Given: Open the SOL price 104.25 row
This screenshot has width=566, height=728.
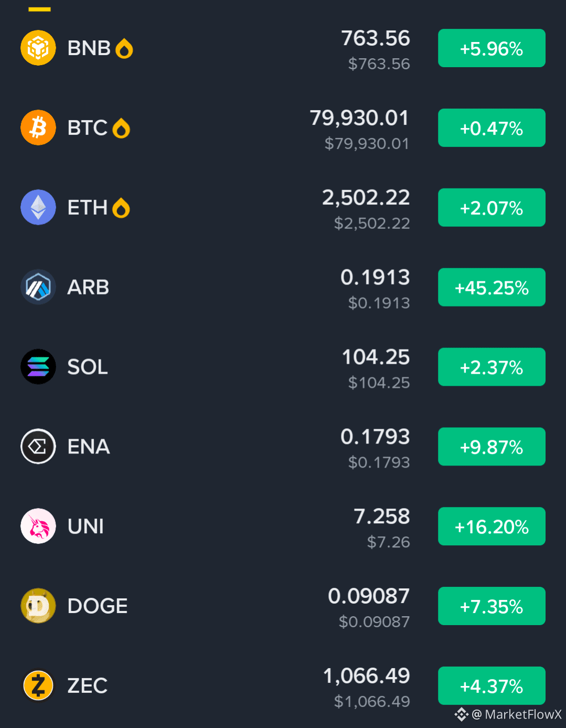Looking at the screenshot, I should coord(283,367).
